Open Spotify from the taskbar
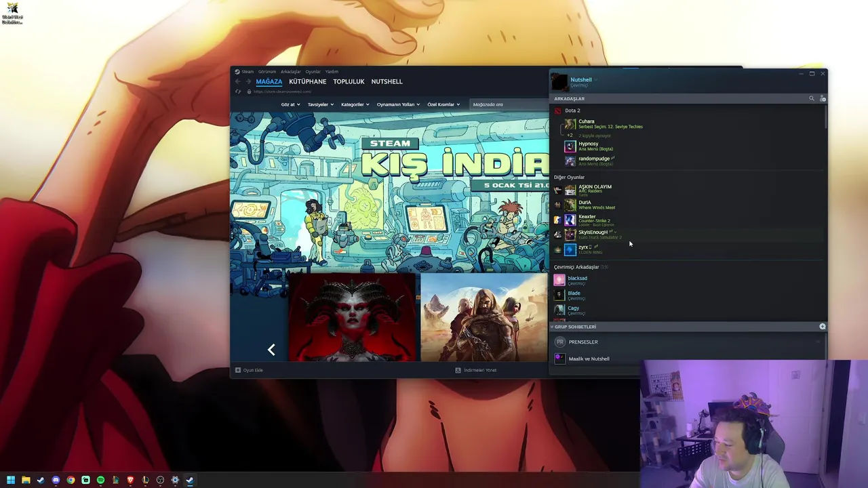This screenshot has width=868, height=488. coord(100,480)
